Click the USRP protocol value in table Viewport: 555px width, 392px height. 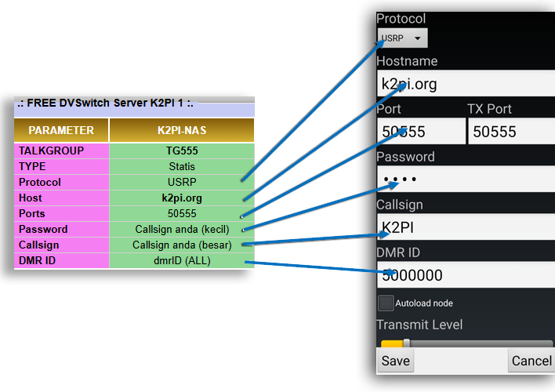tap(182, 182)
